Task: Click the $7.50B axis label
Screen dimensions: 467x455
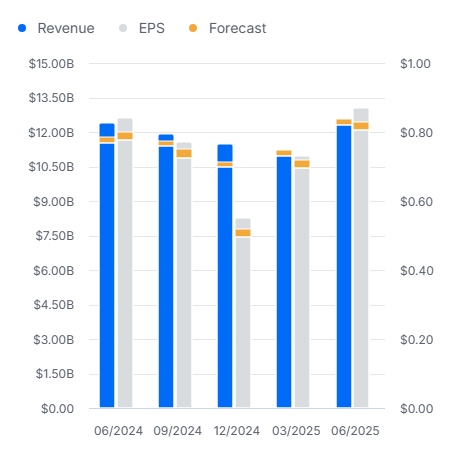Action: coord(55,236)
